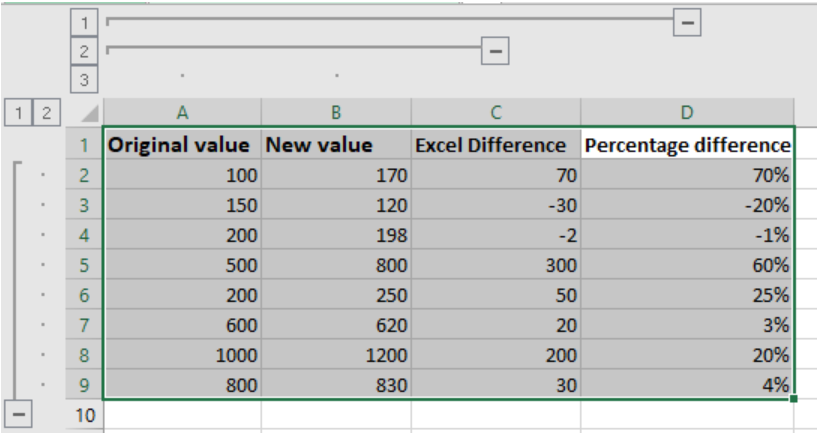Select row 5 header
Viewport: 817px width, 433px height.
(x=84, y=265)
